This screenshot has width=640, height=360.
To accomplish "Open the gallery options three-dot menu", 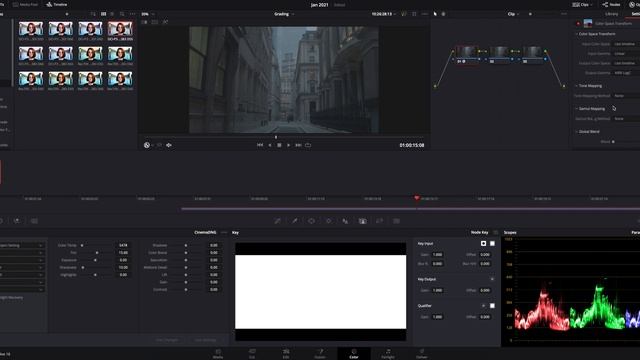I will (132, 14).
